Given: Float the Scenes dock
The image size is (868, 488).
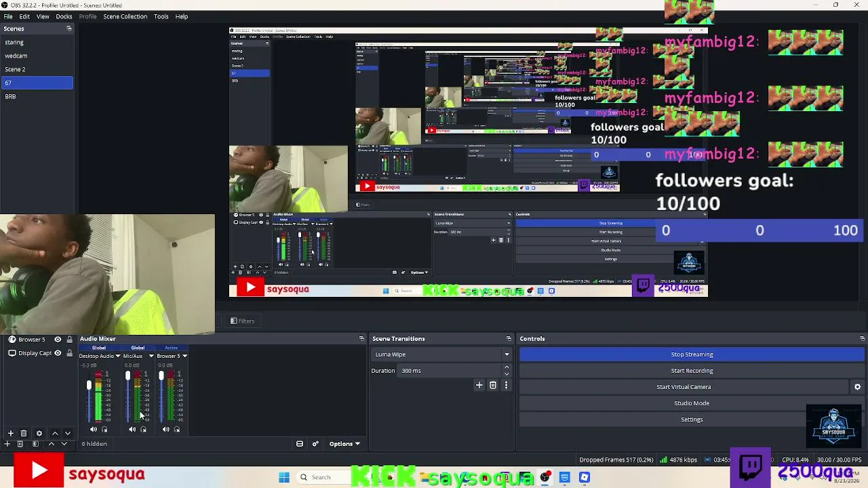Looking at the screenshot, I should click(x=68, y=28).
